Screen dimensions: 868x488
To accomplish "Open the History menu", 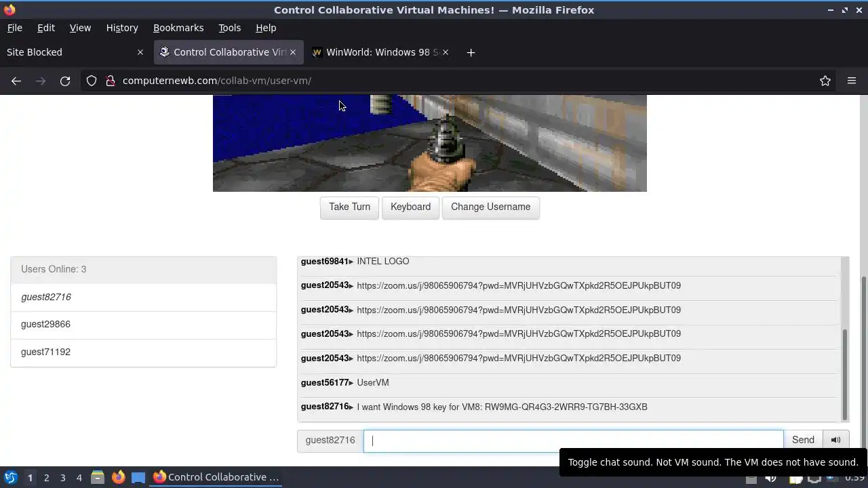I will [x=122, y=28].
